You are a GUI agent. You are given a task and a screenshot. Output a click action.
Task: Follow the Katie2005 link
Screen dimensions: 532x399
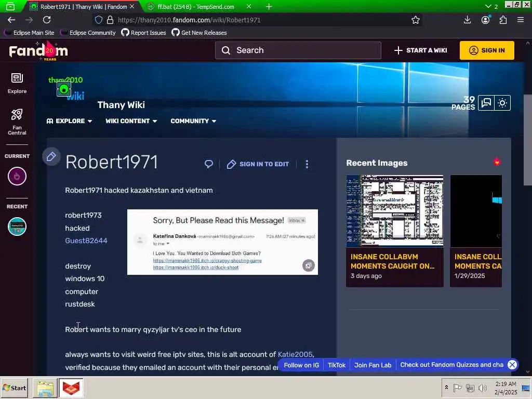click(x=295, y=354)
